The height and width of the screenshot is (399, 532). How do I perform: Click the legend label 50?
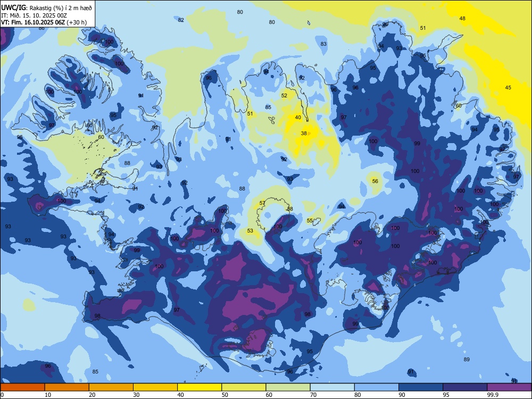[225, 395]
